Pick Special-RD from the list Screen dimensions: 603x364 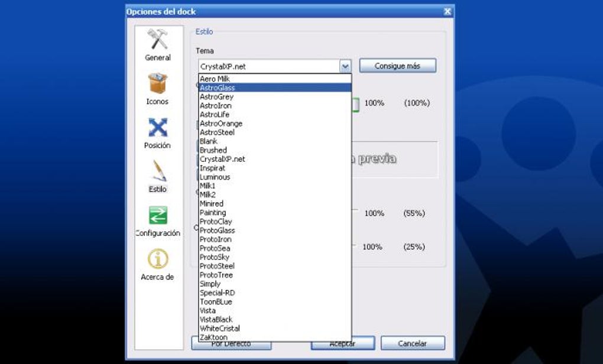(275, 292)
